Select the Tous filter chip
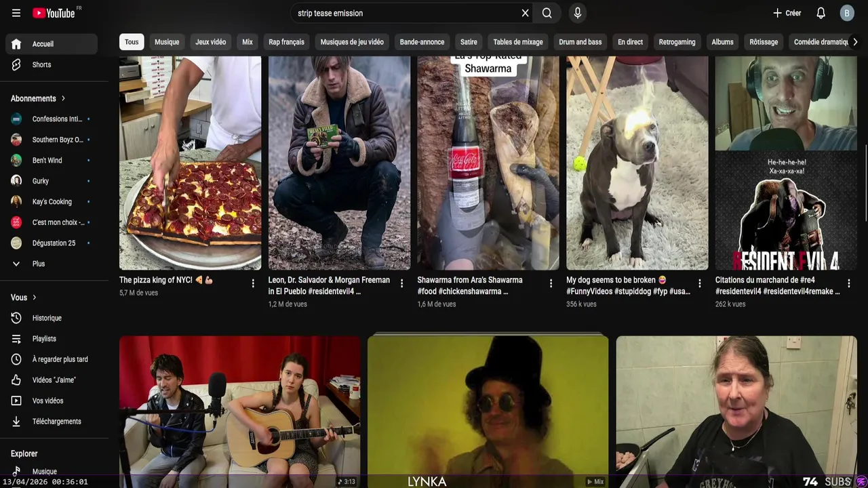The height and width of the screenshot is (488, 868). 132,42
